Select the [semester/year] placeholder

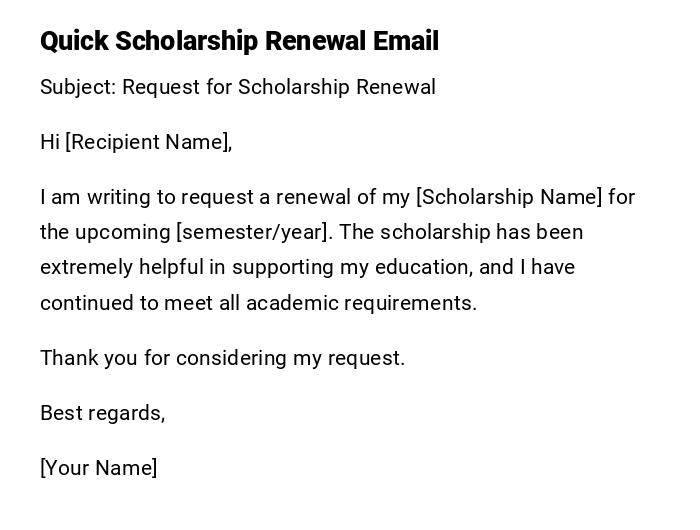click(x=253, y=232)
